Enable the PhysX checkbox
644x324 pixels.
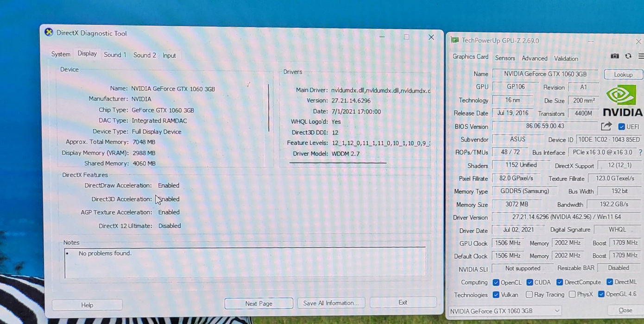tap(572, 294)
